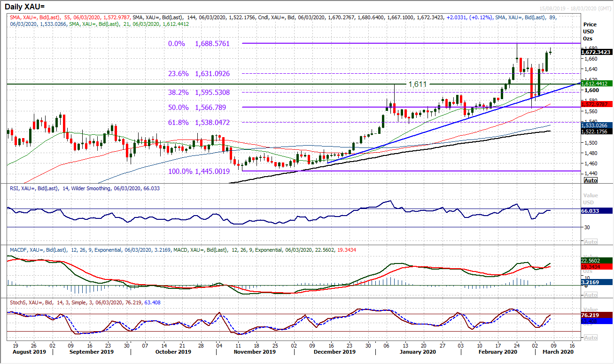Toggle Auto scaling in the Stochastic panel
Image resolution: width=614 pixels, height=364 pixels.
591,338
